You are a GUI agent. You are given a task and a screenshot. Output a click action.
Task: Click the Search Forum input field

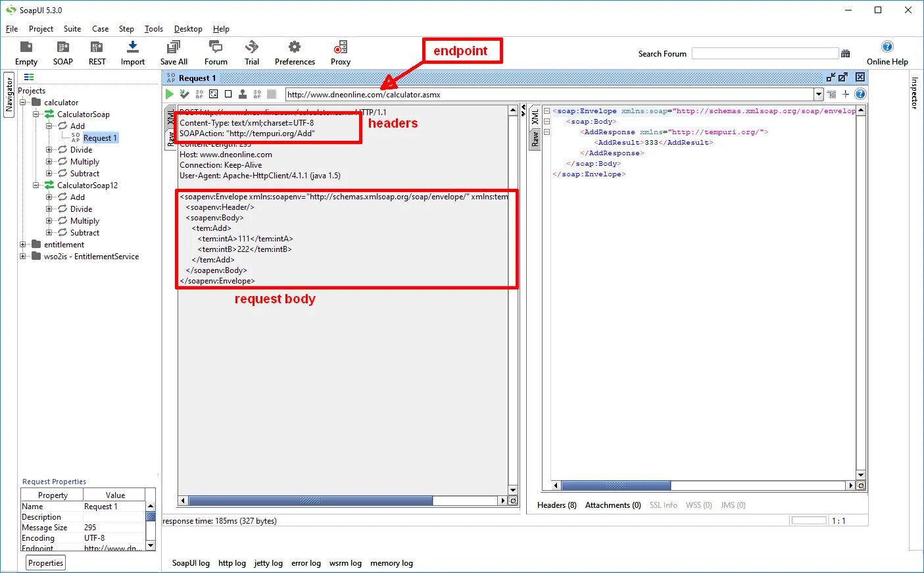point(765,53)
